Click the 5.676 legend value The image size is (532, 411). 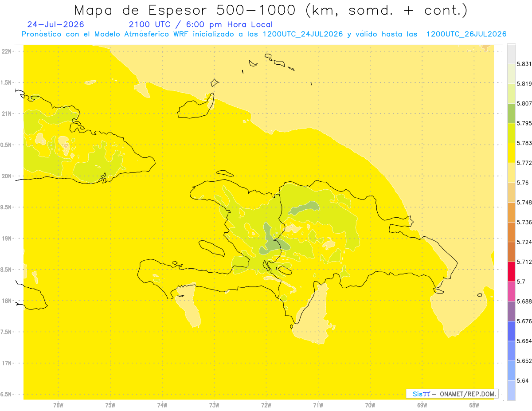[524, 321]
